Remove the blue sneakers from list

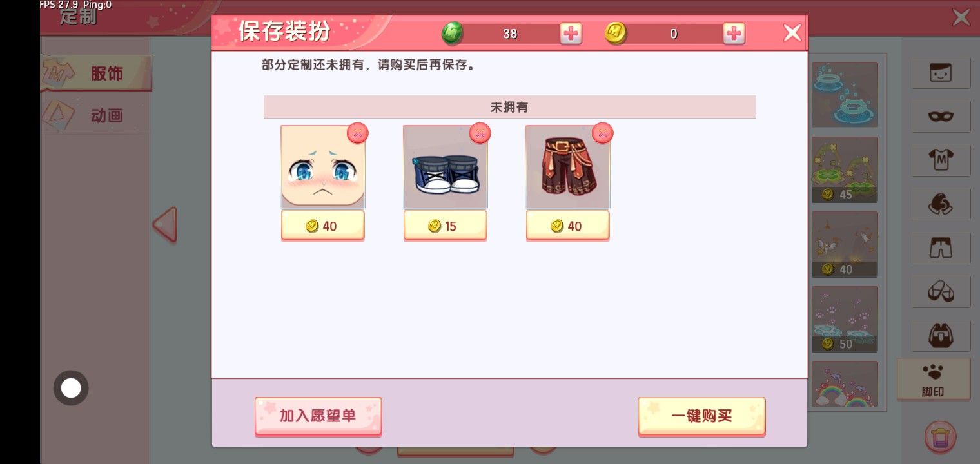(480, 133)
